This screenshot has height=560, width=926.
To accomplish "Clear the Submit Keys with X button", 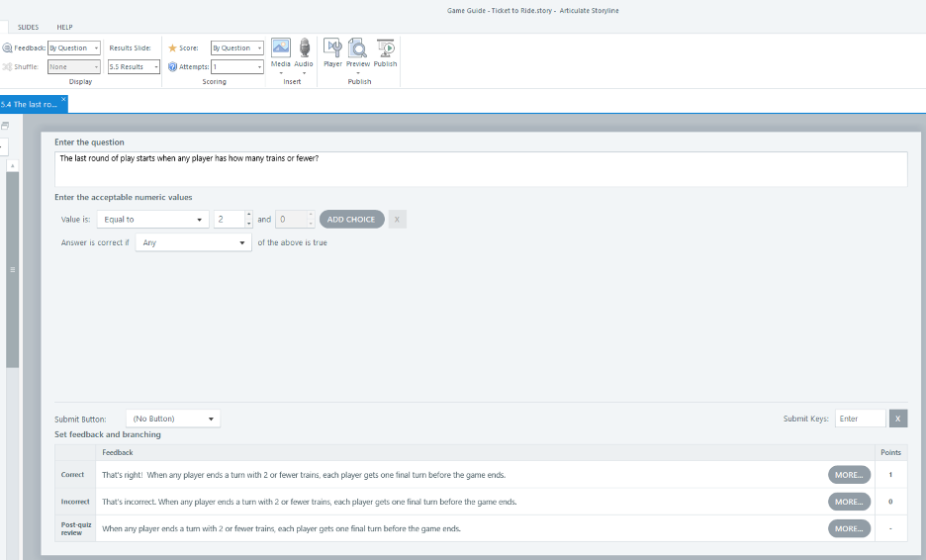I will (897, 419).
